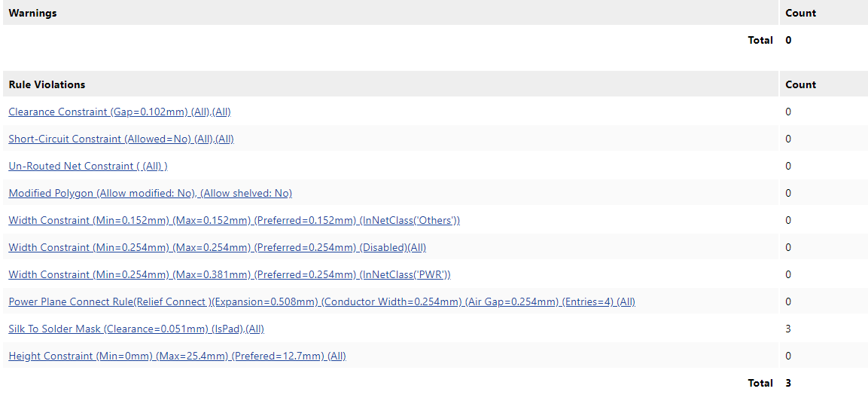Click the Warnings Total value of 0

tap(788, 40)
